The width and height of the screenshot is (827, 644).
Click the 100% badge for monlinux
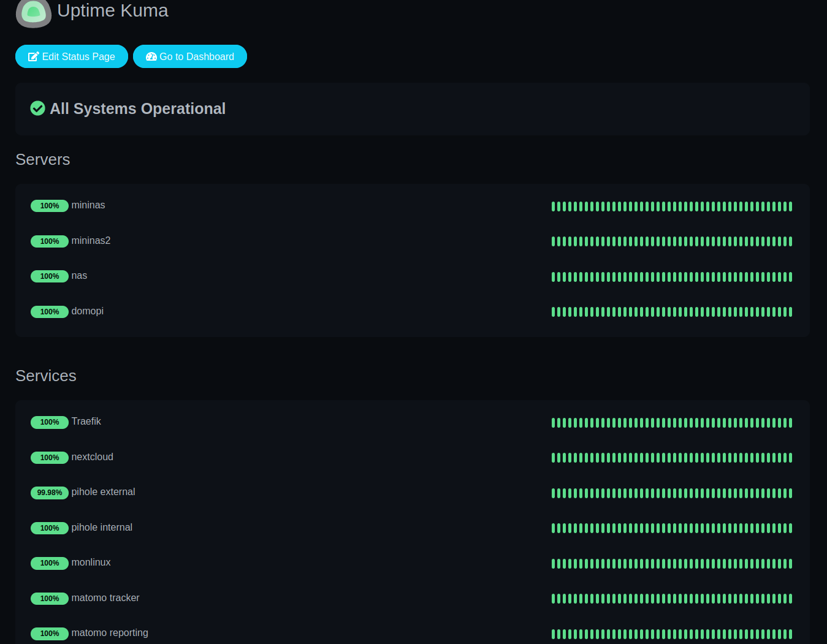coord(50,563)
